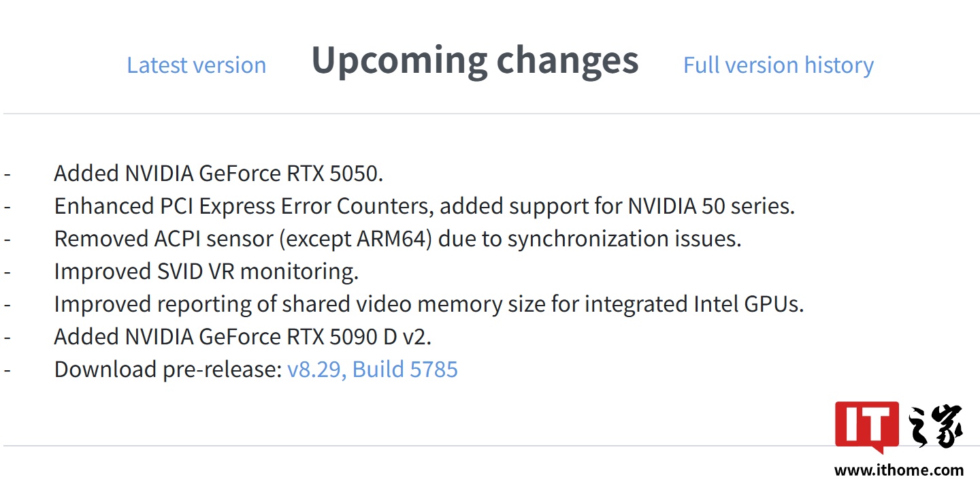Screen dimensions: 980x490
Task: Click the Improved SVID VR monitoring entry
Action: pos(206,272)
